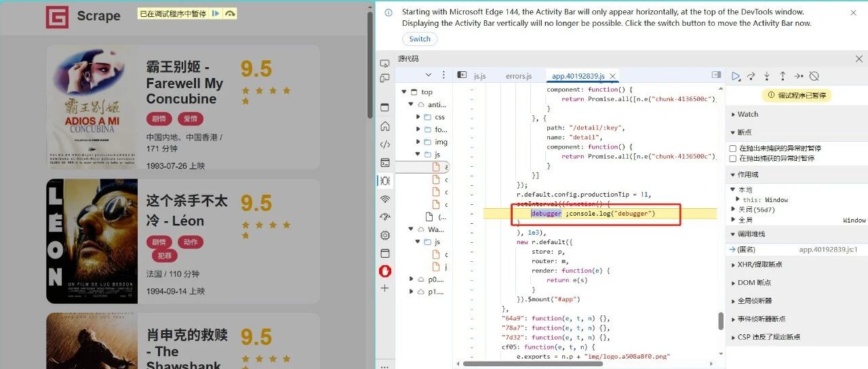Expand the img folder in file tree
This screenshot has height=369, width=868.
[418, 142]
